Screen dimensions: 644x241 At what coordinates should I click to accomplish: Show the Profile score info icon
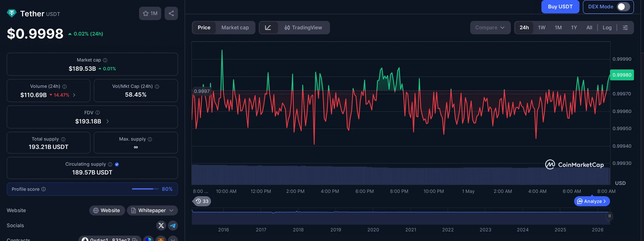point(44,189)
